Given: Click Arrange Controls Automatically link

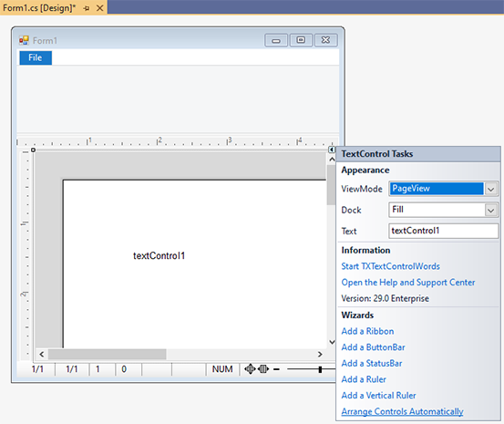Looking at the screenshot, I should pos(402,411).
